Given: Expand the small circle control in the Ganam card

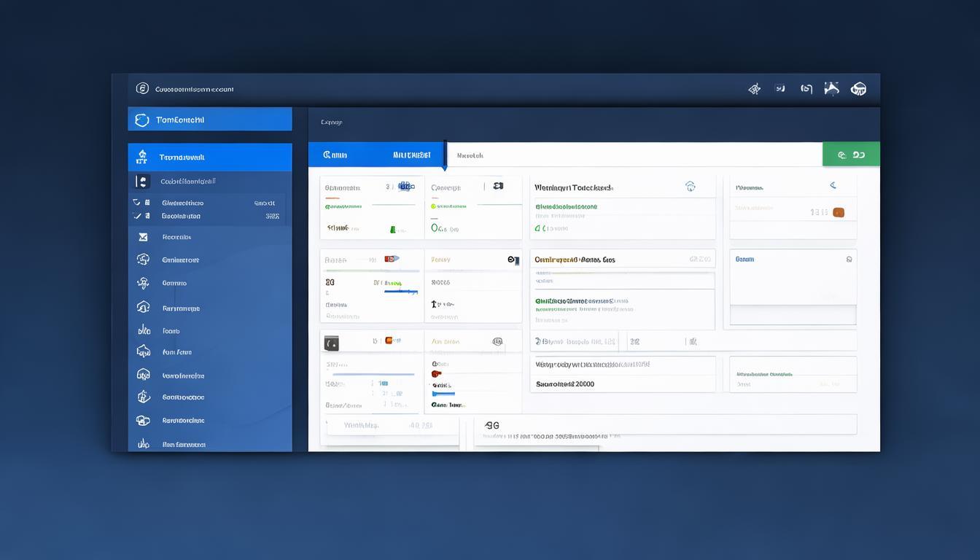Looking at the screenshot, I should coord(849,259).
